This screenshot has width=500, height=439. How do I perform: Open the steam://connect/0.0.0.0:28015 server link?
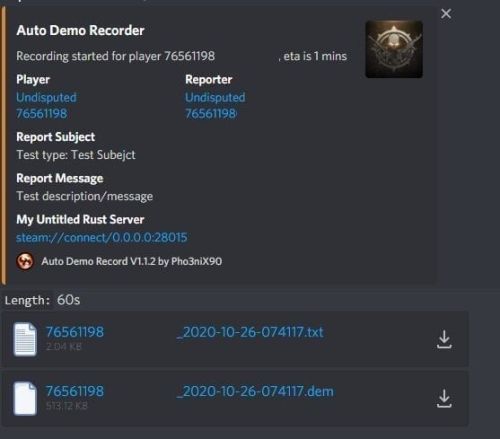(x=102, y=237)
